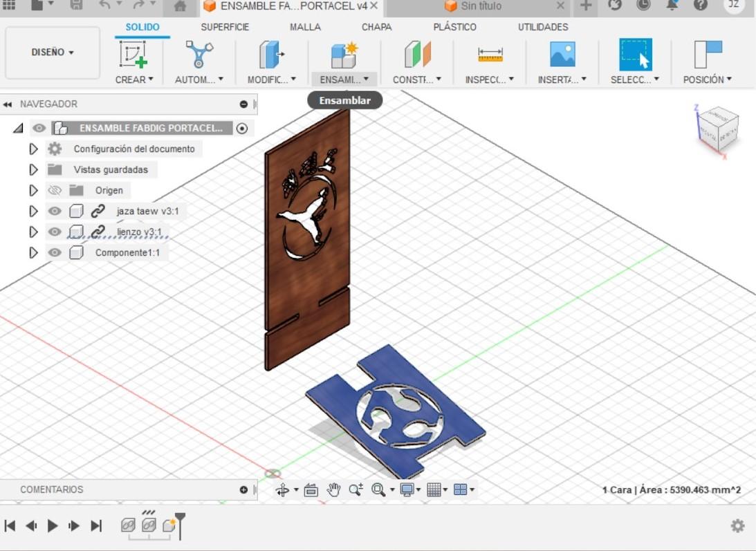The image size is (756, 551).
Task: Select the Automated Modeling tool icon
Action: [x=199, y=54]
